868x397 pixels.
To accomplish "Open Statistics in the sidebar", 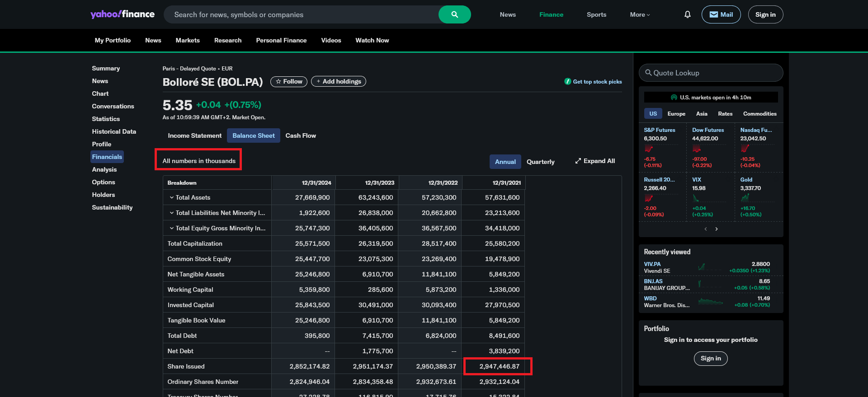I will (x=106, y=119).
